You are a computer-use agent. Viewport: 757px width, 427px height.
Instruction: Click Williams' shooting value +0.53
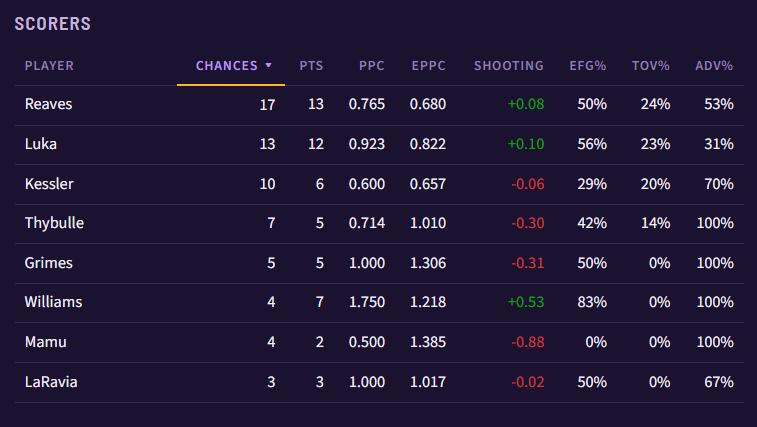[526, 302]
